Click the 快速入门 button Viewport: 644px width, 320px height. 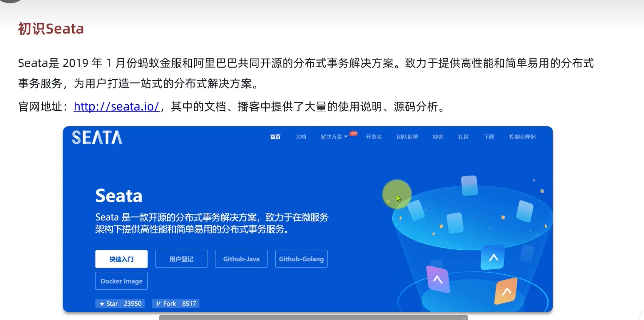click(x=121, y=259)
